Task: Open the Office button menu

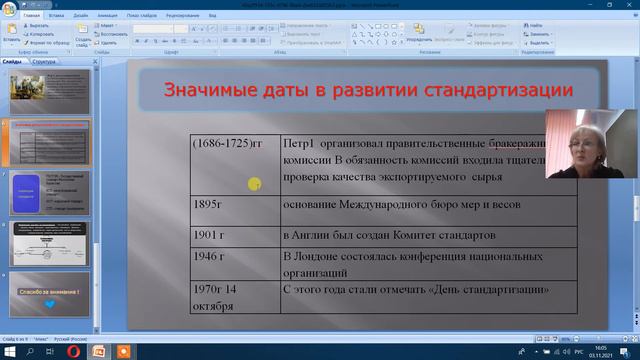Action: tap(9, 8)
